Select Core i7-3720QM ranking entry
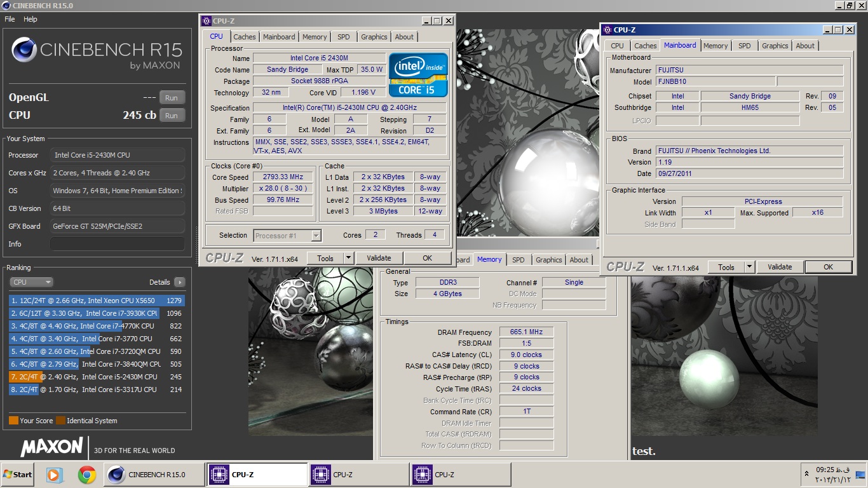Screen dimensions: 868x488 coord(96,351)
